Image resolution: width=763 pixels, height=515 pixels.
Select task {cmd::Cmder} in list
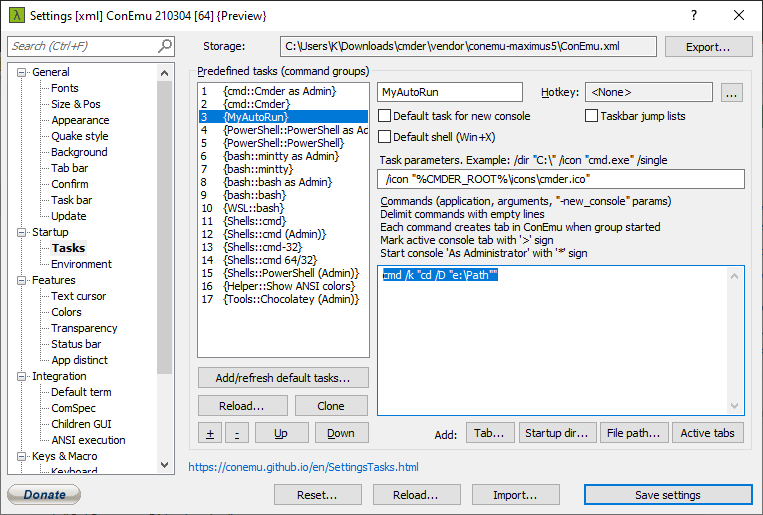(x=283, y=104)
